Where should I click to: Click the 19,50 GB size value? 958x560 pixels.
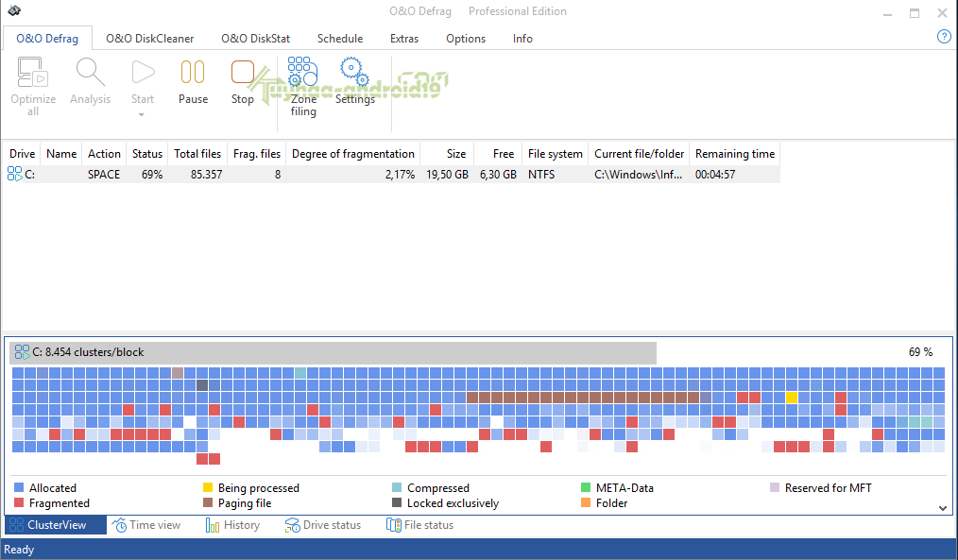[x=447, y=175]
